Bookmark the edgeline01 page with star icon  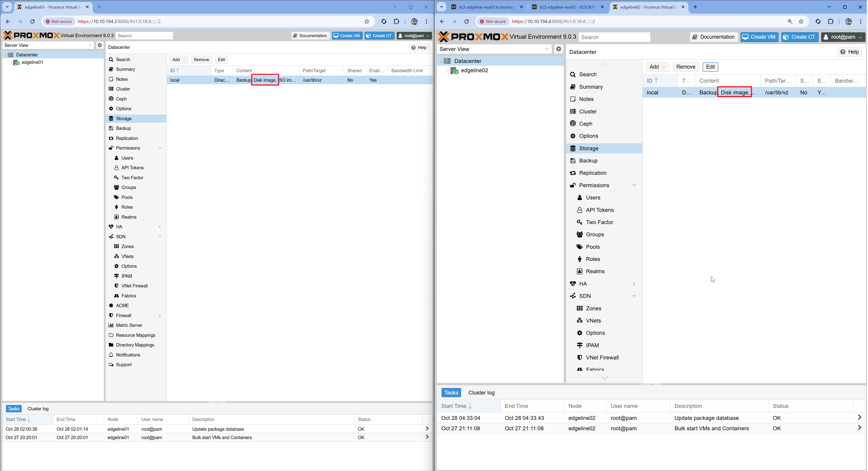pyautogui.click(x=367, y=22)
